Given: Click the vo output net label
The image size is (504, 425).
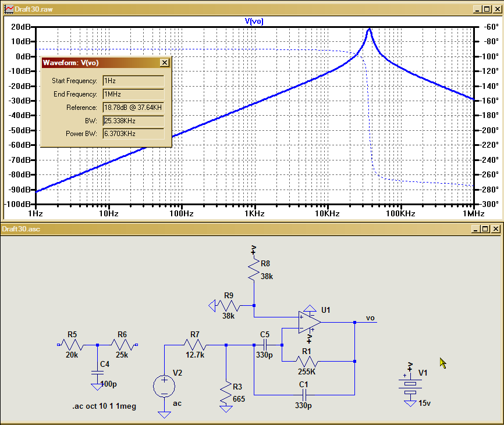Looking at the screenshot, I should point(370,318).
